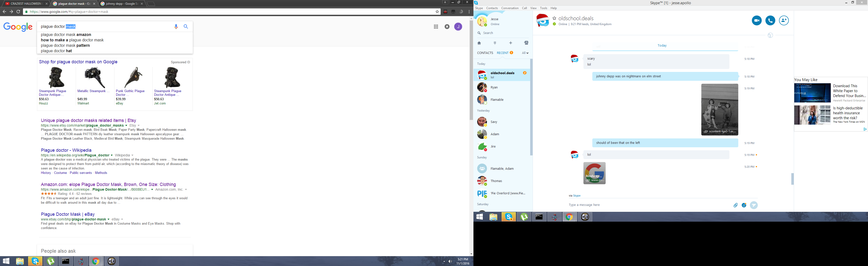The height and width of the screenshot is (266, 868).
Task: Open conversation with Thomas
Action: point(502,181)
